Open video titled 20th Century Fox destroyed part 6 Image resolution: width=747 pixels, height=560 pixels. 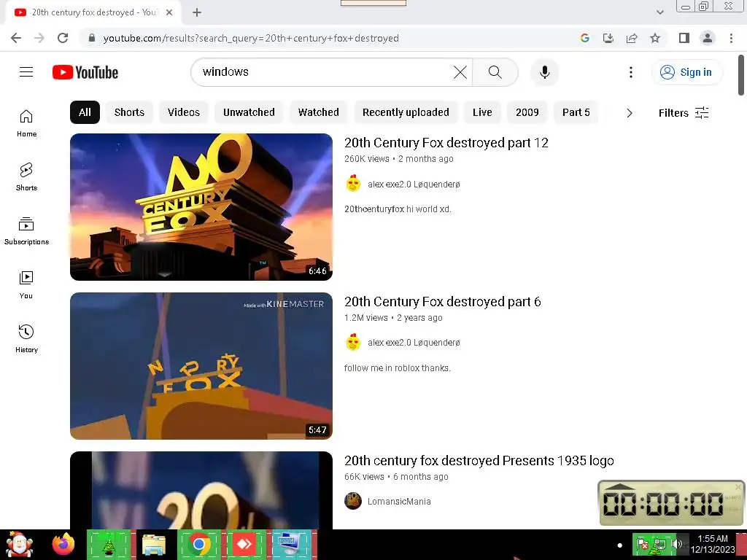click(442, 302)
